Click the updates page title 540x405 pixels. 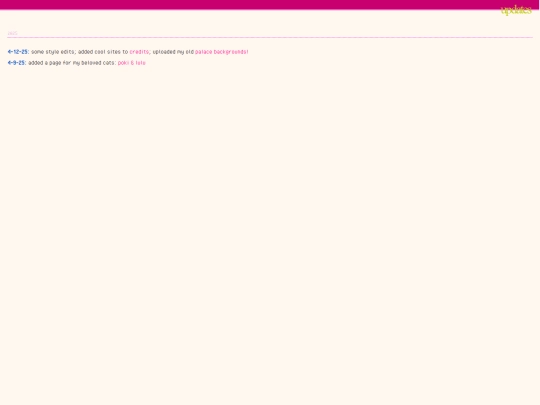coord(516,10)
